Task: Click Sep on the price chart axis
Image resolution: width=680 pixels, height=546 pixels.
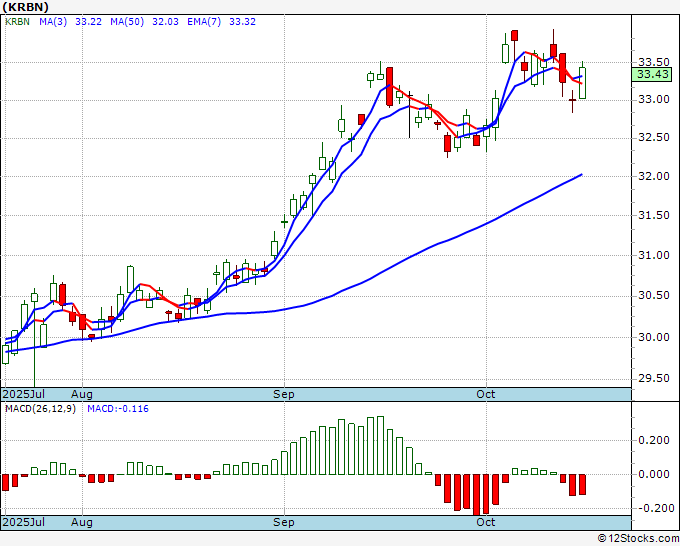Action: (284, 394)
